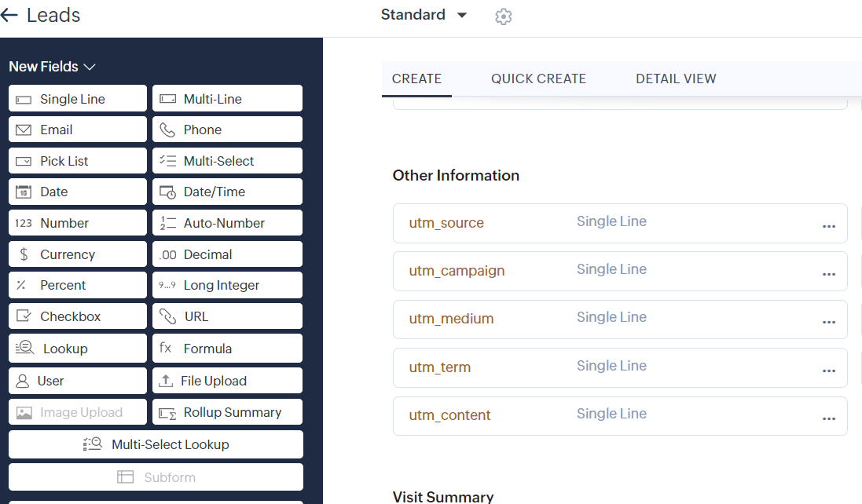Screen dimensions: 862x504
Task: Pick the Email field envelope icon
Action: (24, 130)
